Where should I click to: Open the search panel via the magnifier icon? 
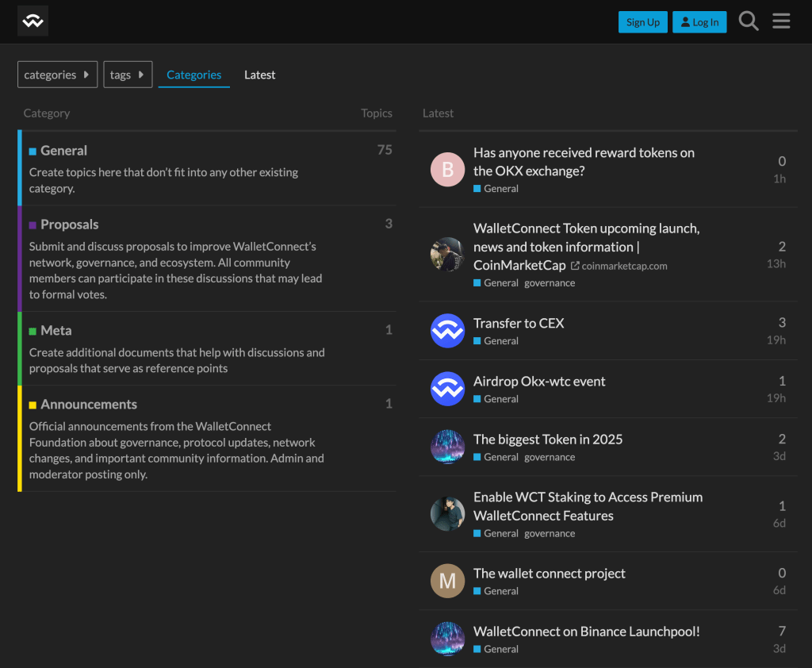pyautogui.click(x=748, y=21)
